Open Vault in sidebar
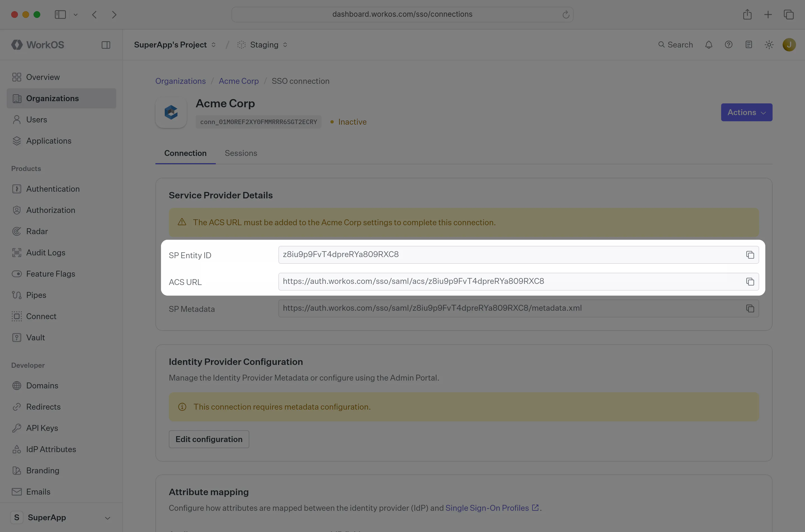 pyautogui.click(x=61, y=338)
